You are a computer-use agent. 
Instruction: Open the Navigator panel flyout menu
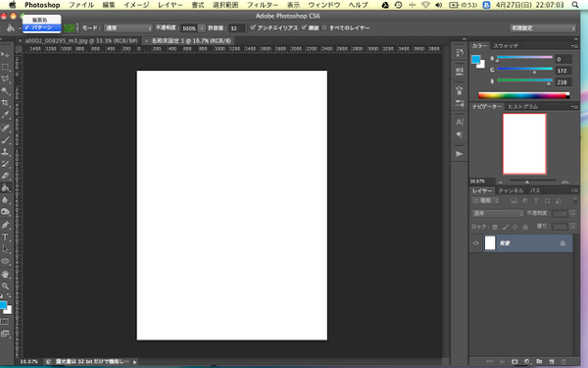click(x=575, y=107)
